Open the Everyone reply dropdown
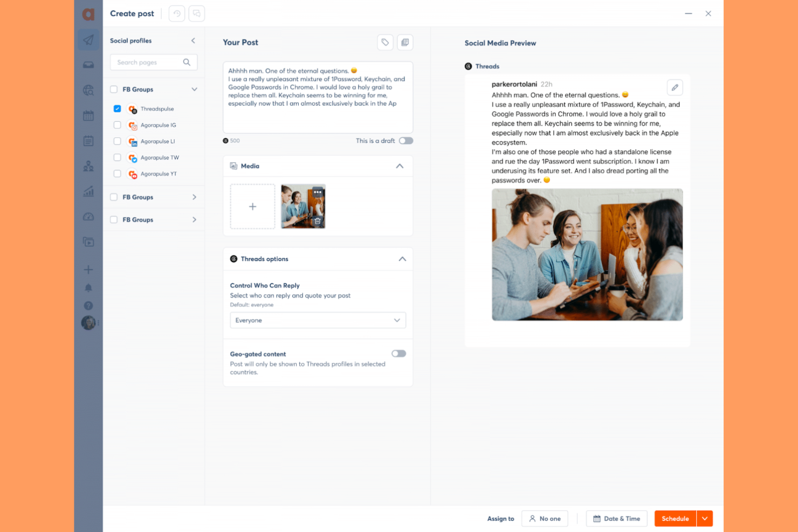This screenshot has height=532, width=798. [x=318, y=320]
